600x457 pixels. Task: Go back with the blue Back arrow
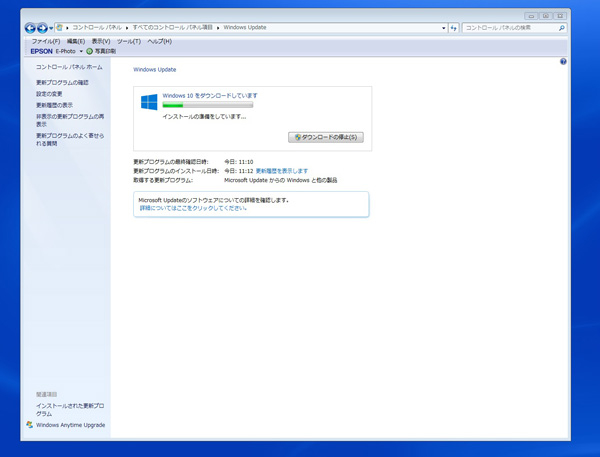click(x=30, y=28)
